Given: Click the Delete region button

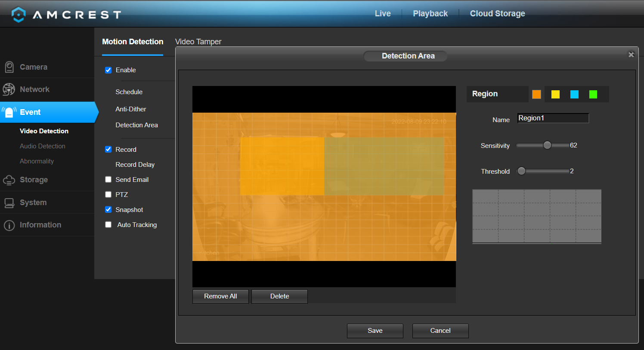Looking at the screenshot, I should click(279, 296).
